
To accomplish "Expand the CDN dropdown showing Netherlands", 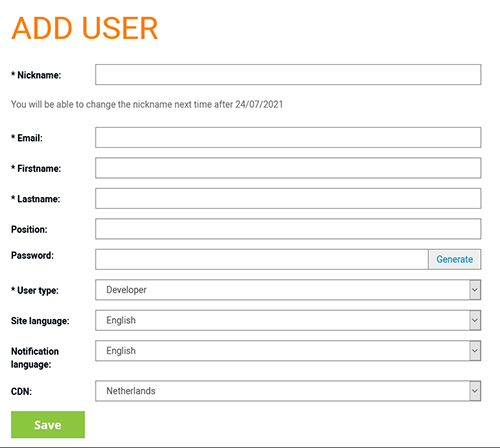I will pos(288,391).
